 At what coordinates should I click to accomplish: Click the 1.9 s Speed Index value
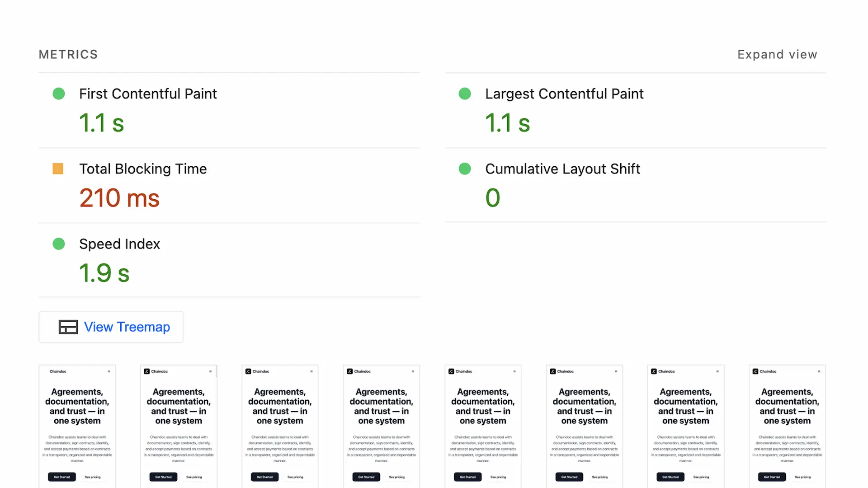[x=104, y=273]
